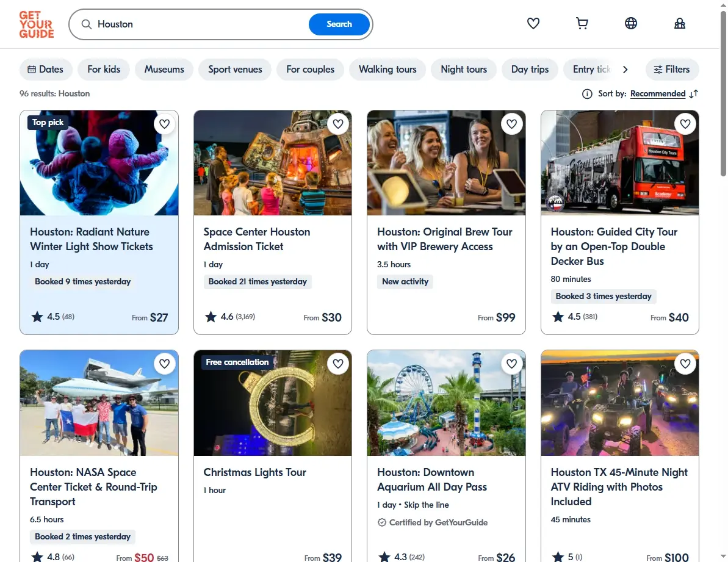This screenshot has height=562, width=728.
Task: Click the 4.5 (48) rating star icon
Action: [37, 317]
